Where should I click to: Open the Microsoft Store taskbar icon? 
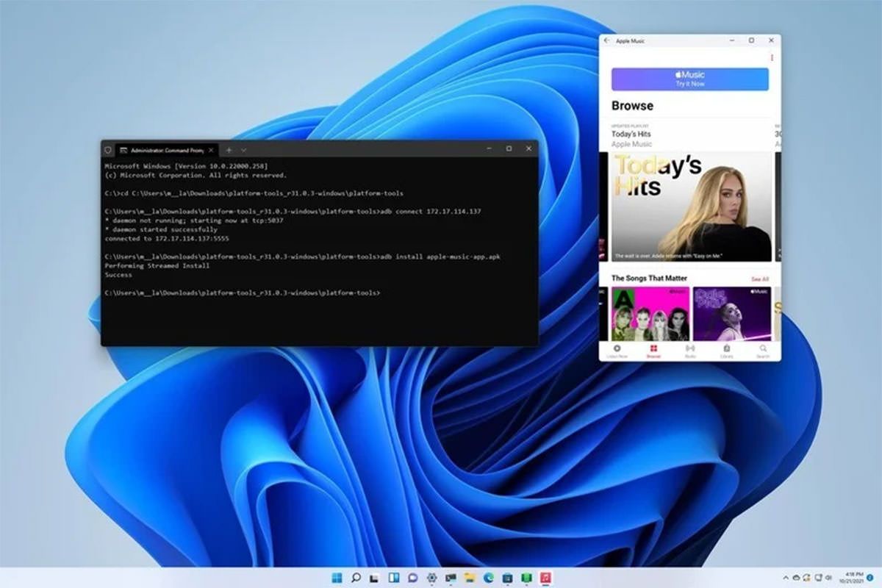click(508, 578)
